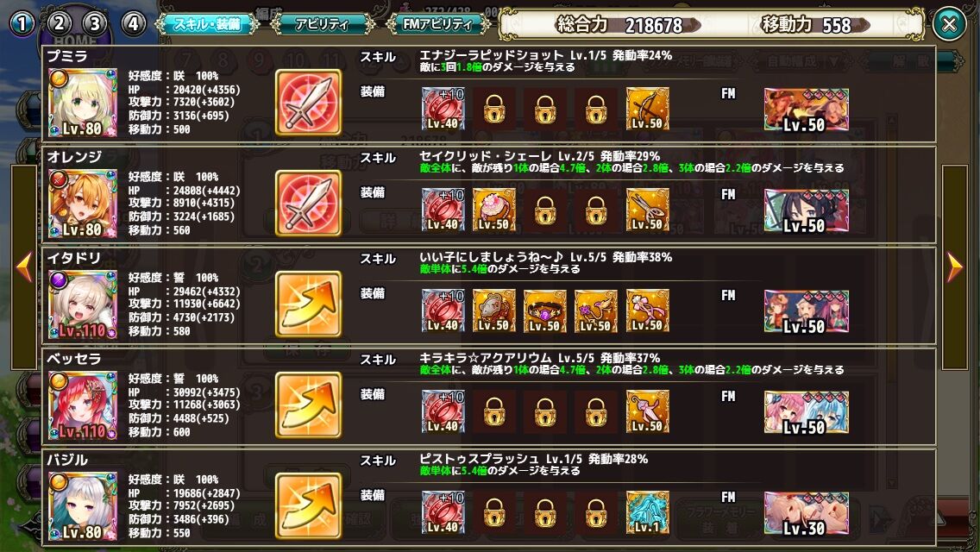Select party number 4 button
The image size is (980, 552).
tap(133, 24)
